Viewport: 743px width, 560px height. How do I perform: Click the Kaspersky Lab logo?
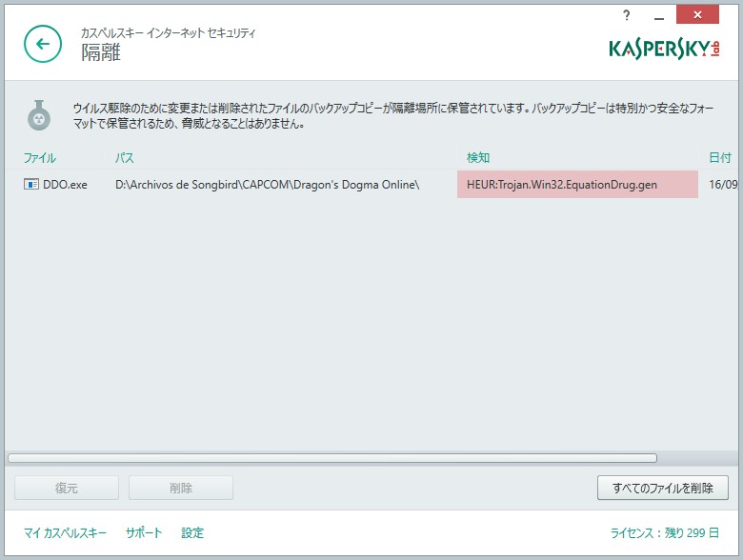[x=664, y=49]
